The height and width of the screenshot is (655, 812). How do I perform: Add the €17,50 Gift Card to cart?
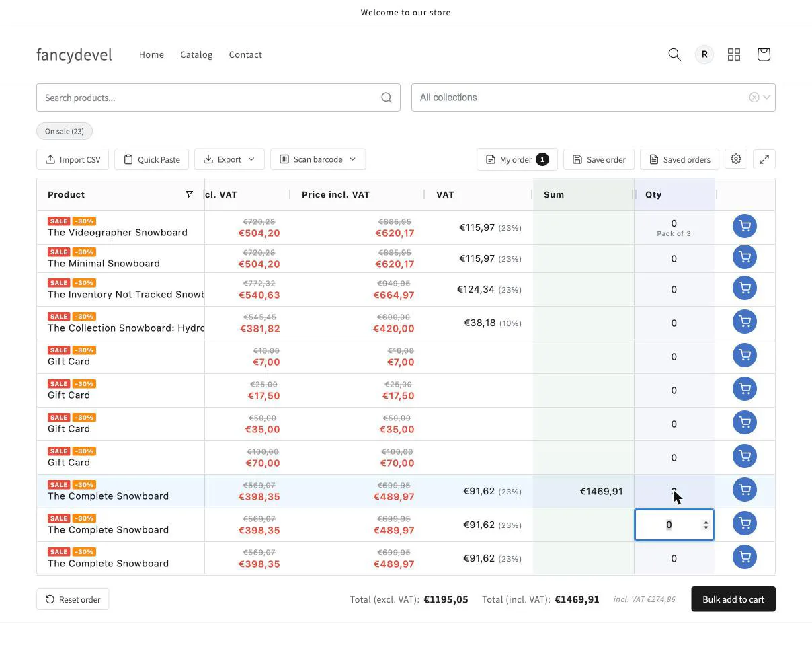point(745,389)
